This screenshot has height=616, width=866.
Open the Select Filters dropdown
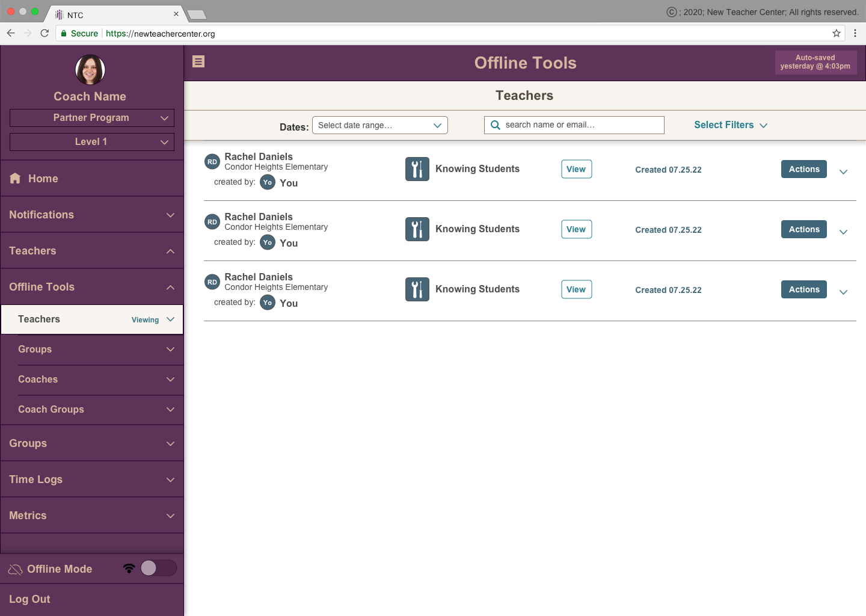coord(731,125)
